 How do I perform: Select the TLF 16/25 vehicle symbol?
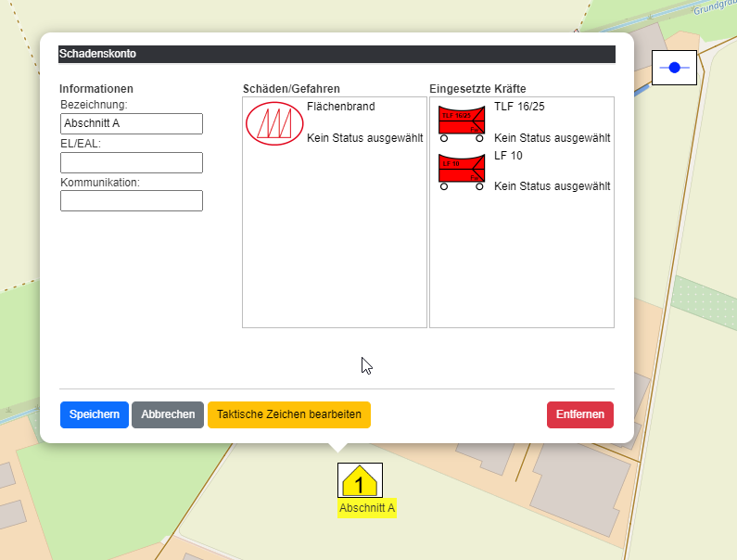click(x=462, y=123)
